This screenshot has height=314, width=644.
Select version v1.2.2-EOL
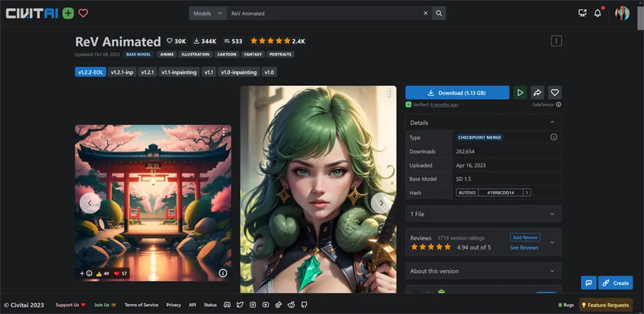(91, 72)
